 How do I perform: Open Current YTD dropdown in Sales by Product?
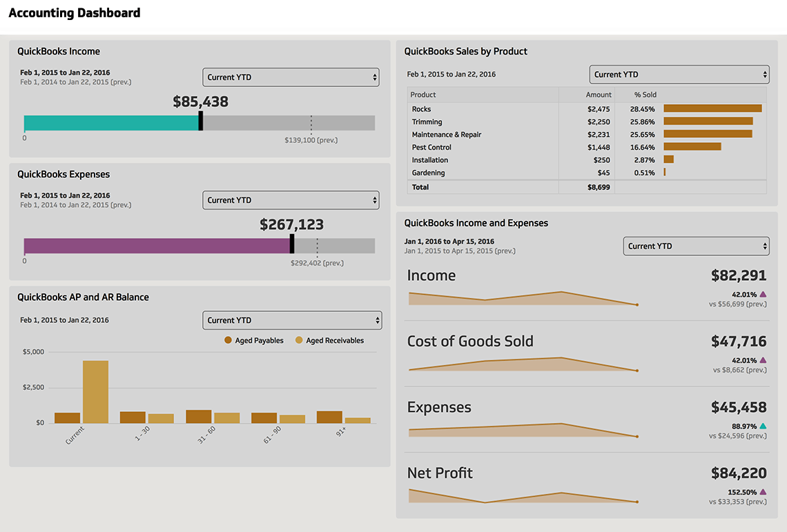pos(679,75)
